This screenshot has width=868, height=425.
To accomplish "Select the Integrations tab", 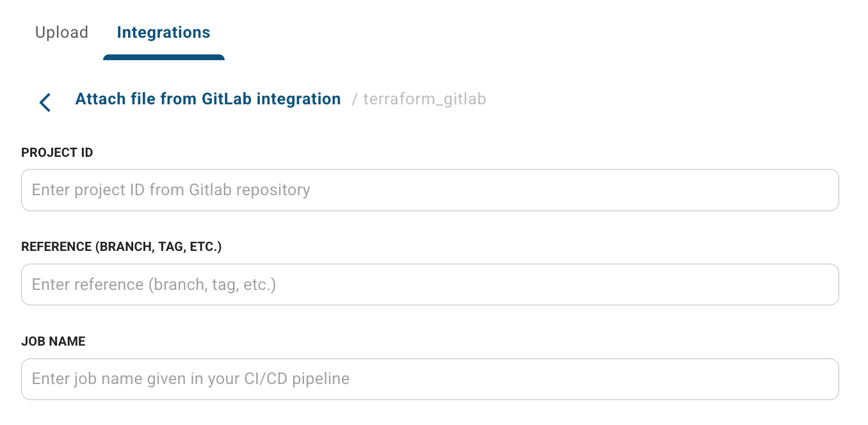I will (x=163, y=32).
